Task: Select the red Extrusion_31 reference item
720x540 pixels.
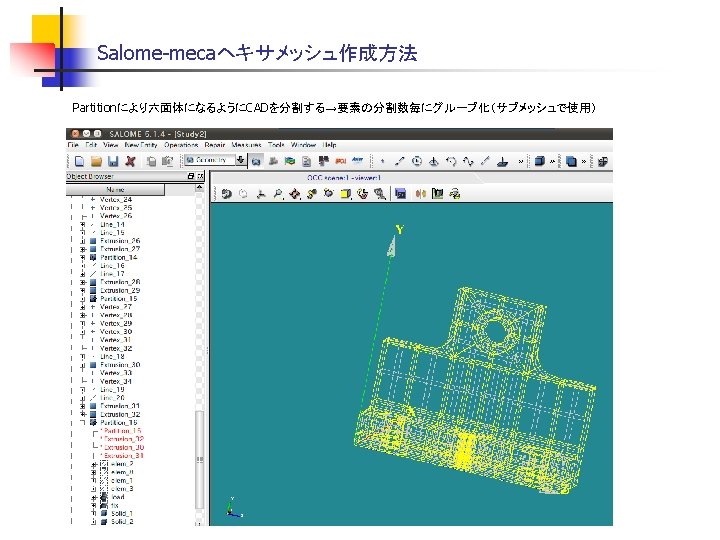Action: (124, 456)
